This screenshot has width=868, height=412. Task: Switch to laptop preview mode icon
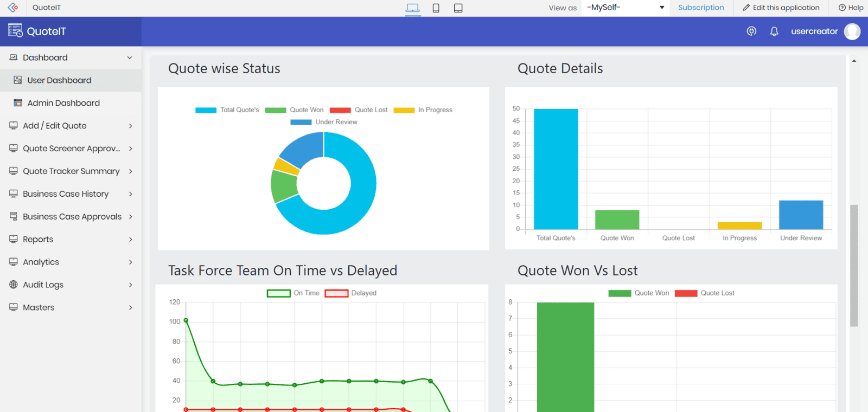tap(413, 8)
